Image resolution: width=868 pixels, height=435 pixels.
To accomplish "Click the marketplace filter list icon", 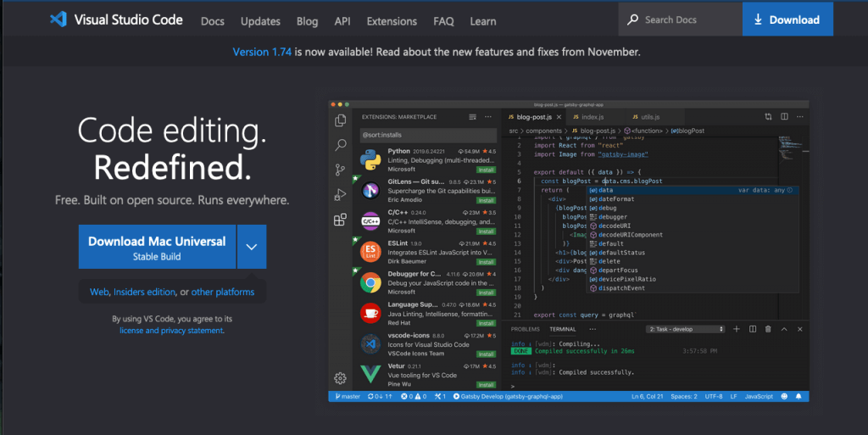I will click(x=472, y=117).
